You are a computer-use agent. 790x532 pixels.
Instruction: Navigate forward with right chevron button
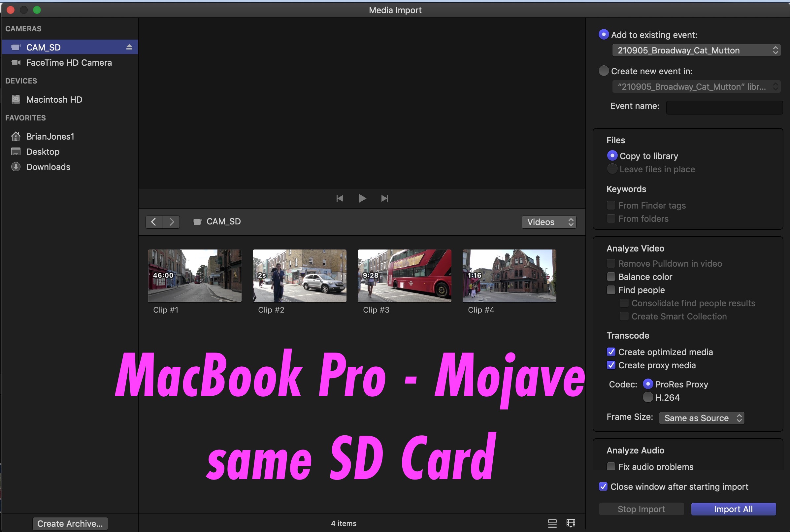click(x=171, y=222)
